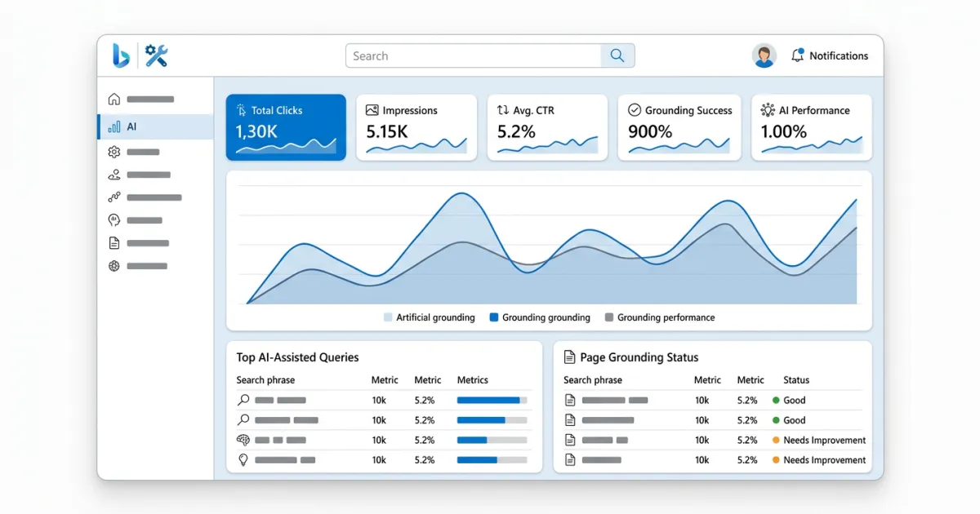Image resolution: width=980 pixels, height=514 pixels.
Task: Select the AI bar-chart sidebar icon
Action: pos(114,126)
